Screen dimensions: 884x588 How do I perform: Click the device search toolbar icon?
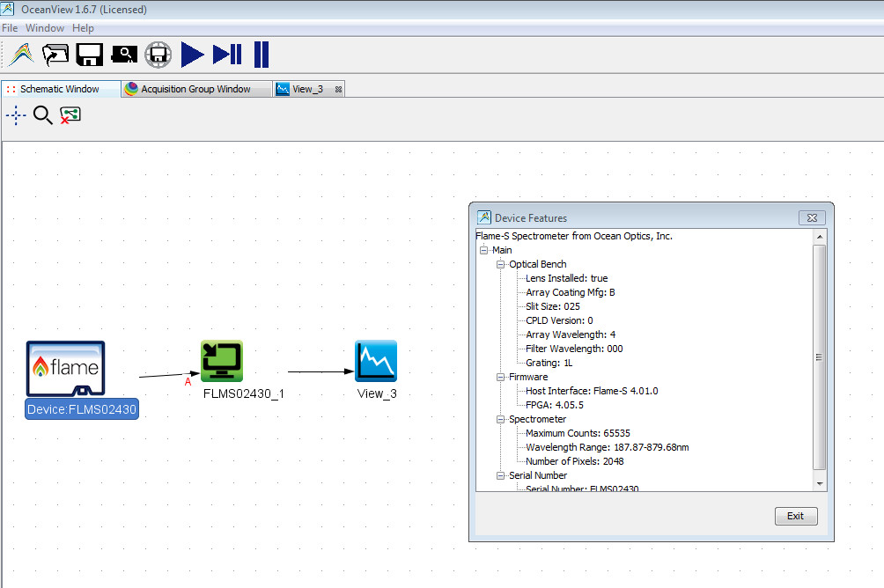tap(124, 55)
